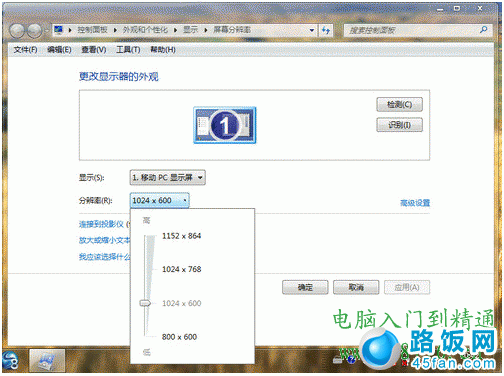504x376 pixels.
Task: Confirm with the 确定 button
Action: 305,287
